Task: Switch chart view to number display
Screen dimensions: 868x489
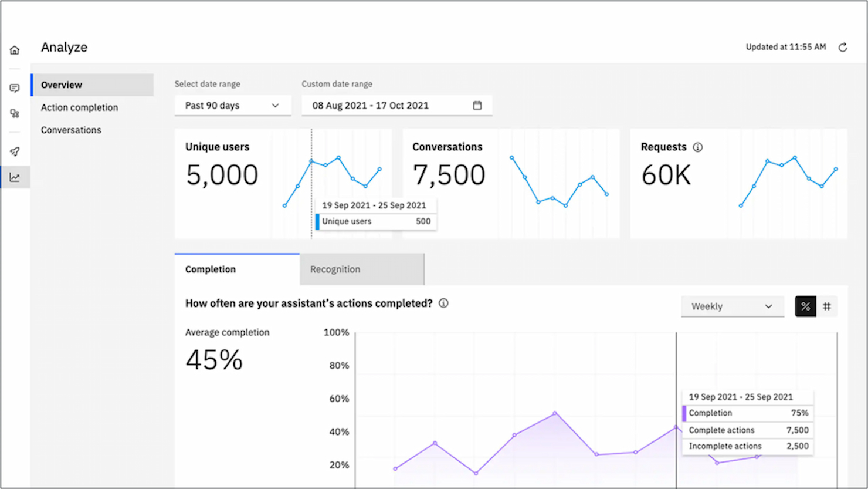Action: pyautogui.click(x=827, y=306)
